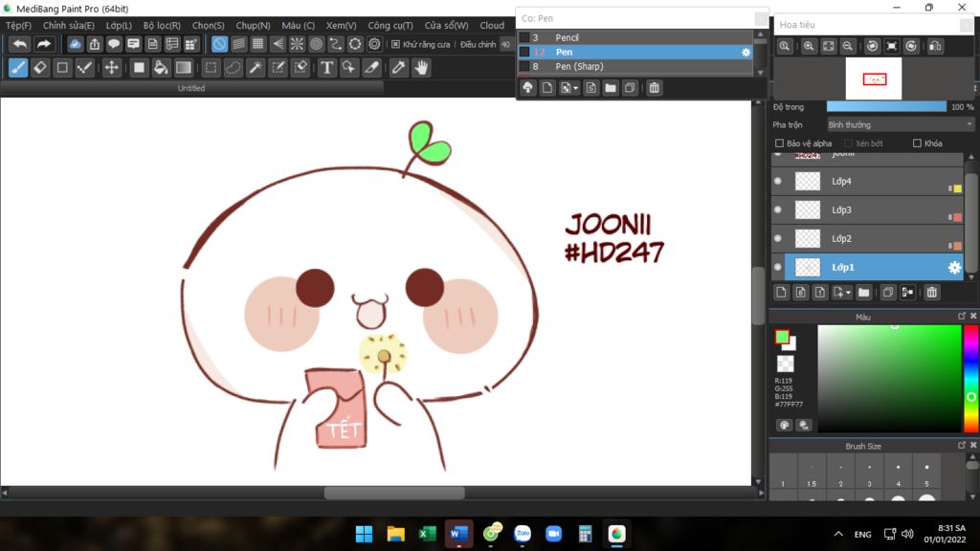This screenshot has width=980, height=551.
Task: Open the add-brush dropdown in brush panel
Action: coord(575,88)
